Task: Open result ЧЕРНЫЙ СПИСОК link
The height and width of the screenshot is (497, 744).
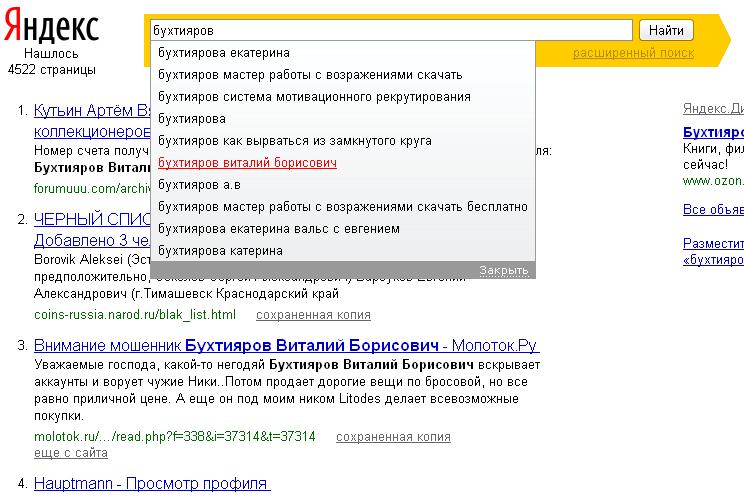Action: click(x=92, y=219)
